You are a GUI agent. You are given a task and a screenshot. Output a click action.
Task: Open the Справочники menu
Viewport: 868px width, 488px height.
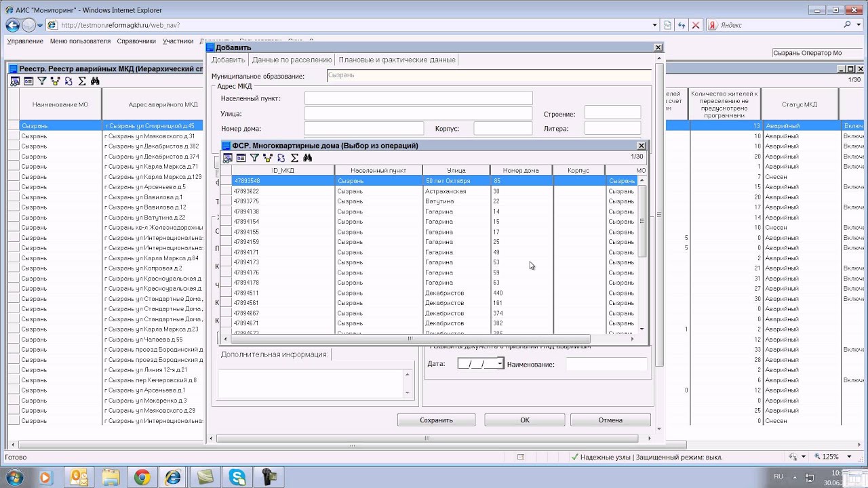coord(136,41)
